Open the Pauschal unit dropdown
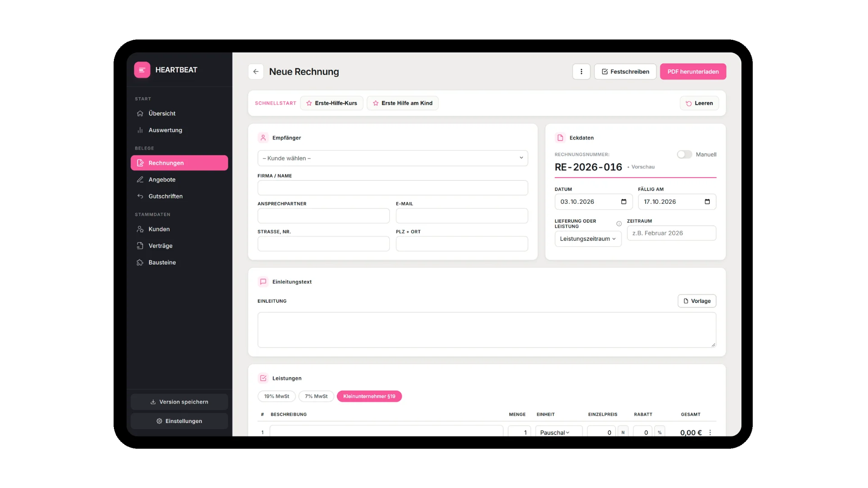The image size is (868, 488). tap(559, 432)
